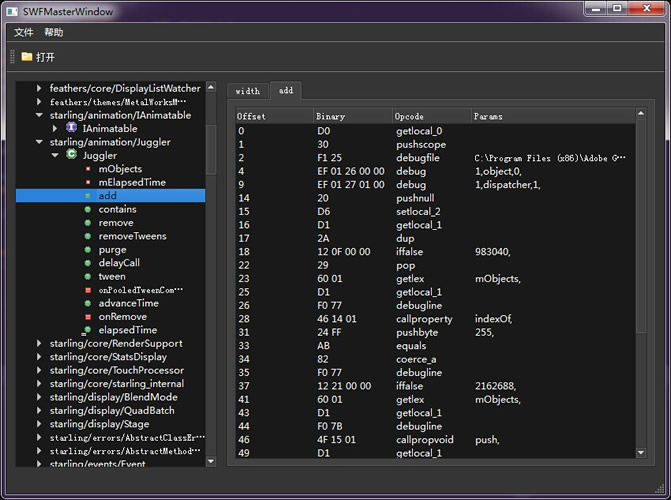Screen dimensions: 671x500
Task: Click red icon next to onRemove
Action: pos(88,317)
